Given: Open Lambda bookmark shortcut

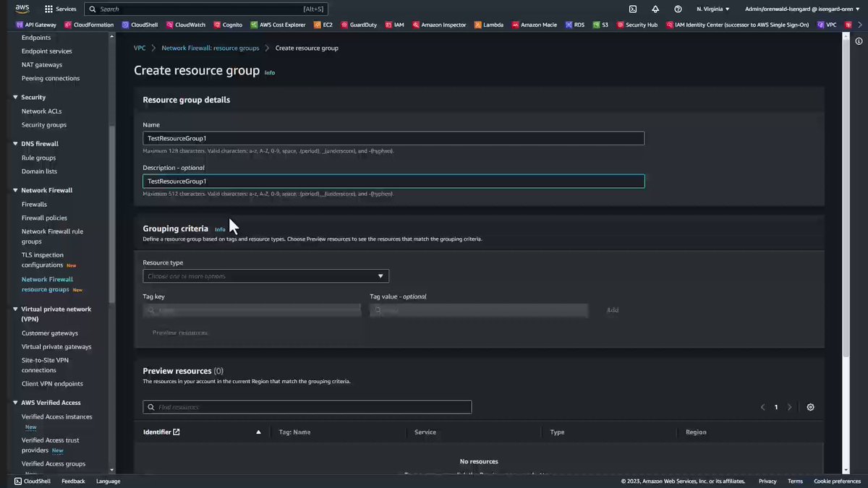Looking at the screenshot, I should (x=489, y=25).
